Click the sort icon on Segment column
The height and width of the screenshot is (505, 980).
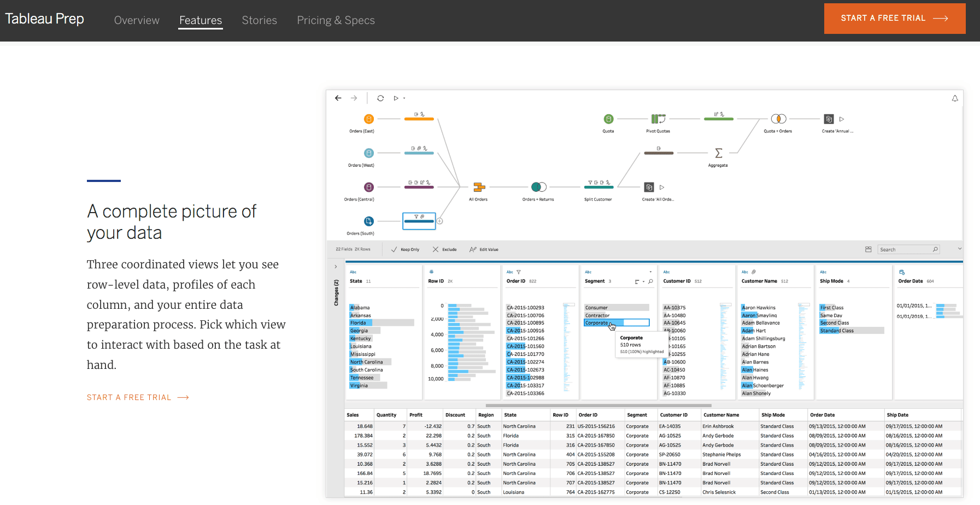[637, 281]
